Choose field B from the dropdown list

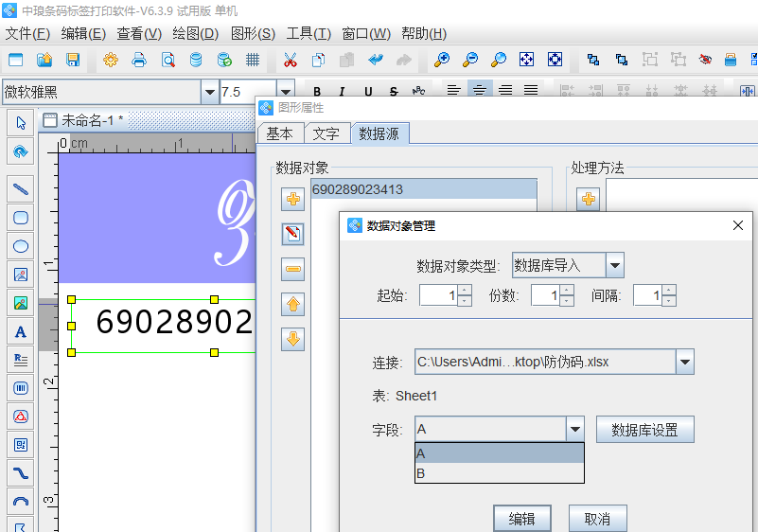499,473
